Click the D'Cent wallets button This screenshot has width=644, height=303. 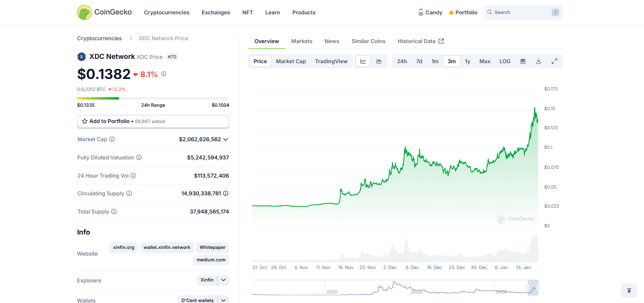click(198, 301)
